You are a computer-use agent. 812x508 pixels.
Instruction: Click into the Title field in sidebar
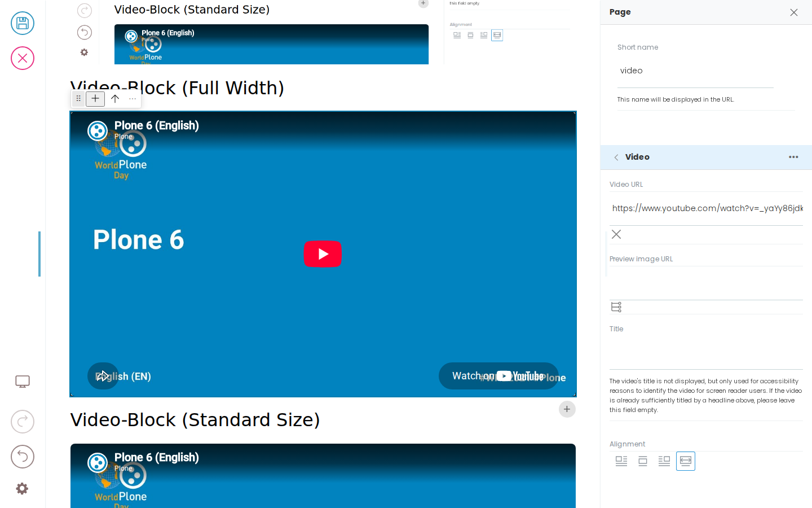706,353
